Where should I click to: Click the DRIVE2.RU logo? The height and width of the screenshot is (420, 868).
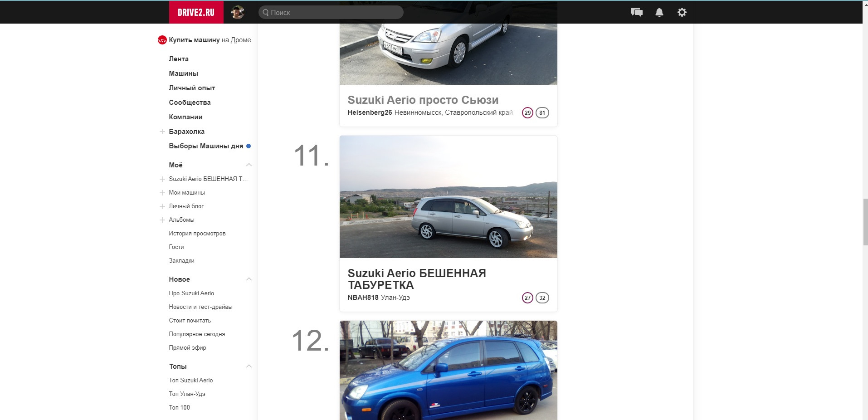click(x=196, y=12)
